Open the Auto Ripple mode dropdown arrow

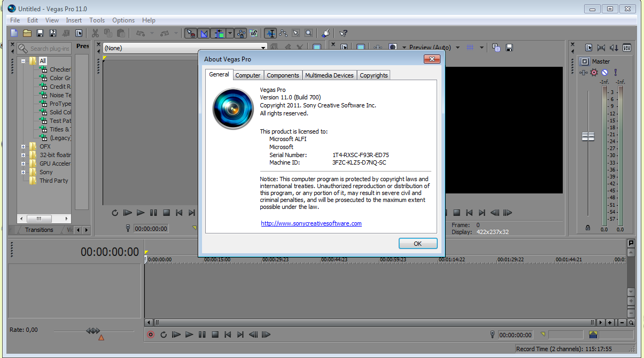tap(230, 33)
